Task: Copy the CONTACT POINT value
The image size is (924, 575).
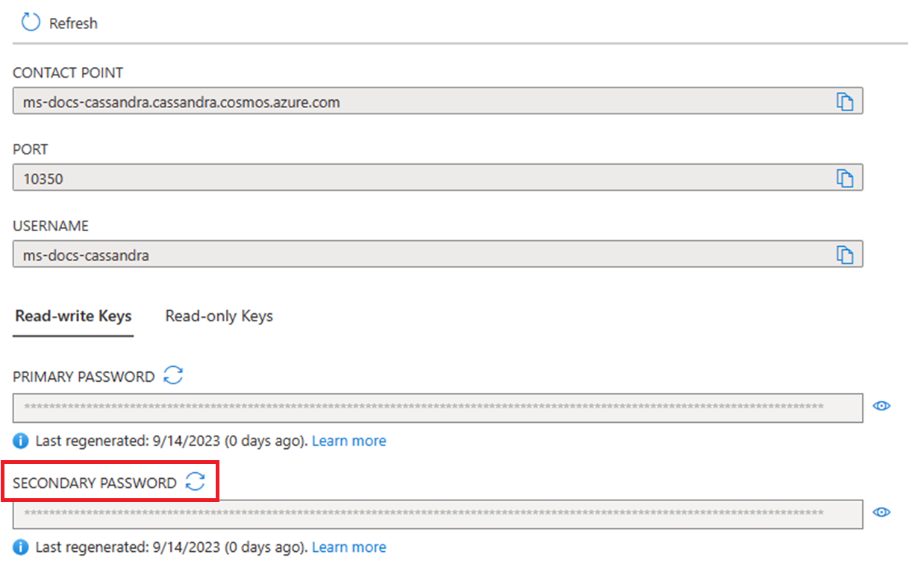Action: tap(844, 102)
